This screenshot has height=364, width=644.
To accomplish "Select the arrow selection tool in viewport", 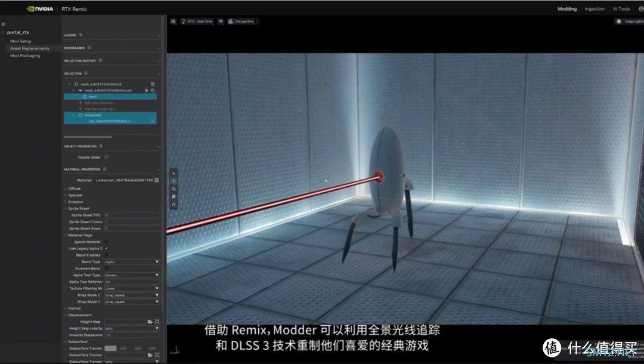I will click(x=174, y=174).
